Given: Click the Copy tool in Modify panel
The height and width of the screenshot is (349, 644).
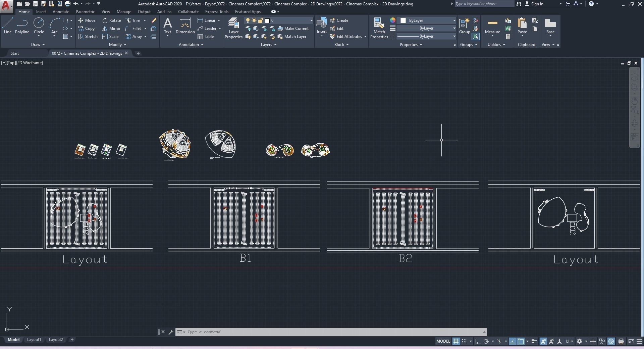Looking at the screenshot, I should [x=87, y=29].
